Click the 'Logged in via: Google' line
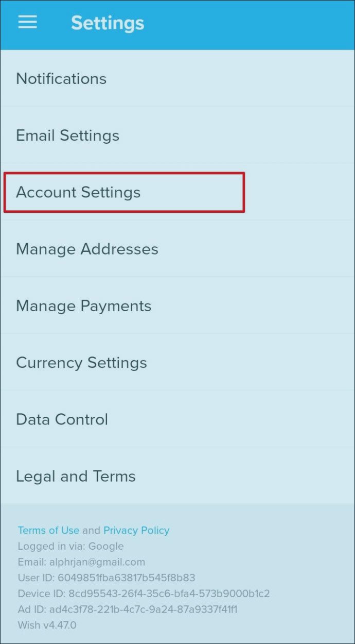The height and width of the screenshot is (644, 355). click(70, 546)
